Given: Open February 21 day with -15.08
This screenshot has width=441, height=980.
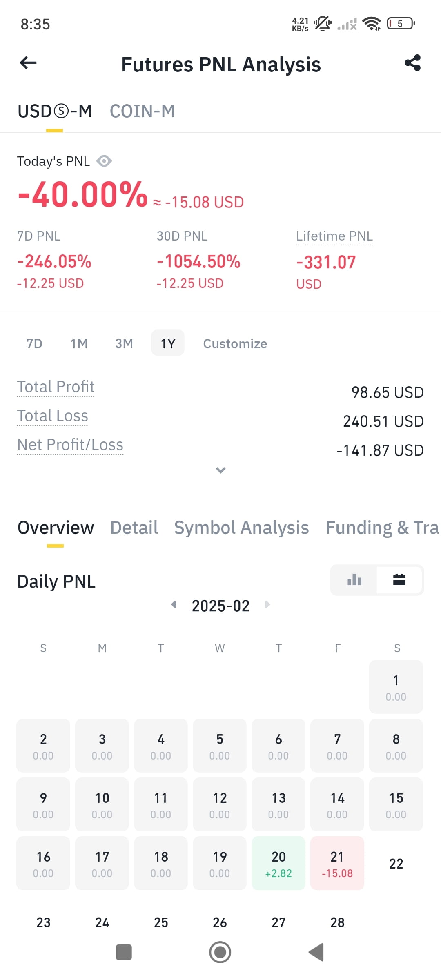Looking at the screenshot, I should tap(337, 863).
